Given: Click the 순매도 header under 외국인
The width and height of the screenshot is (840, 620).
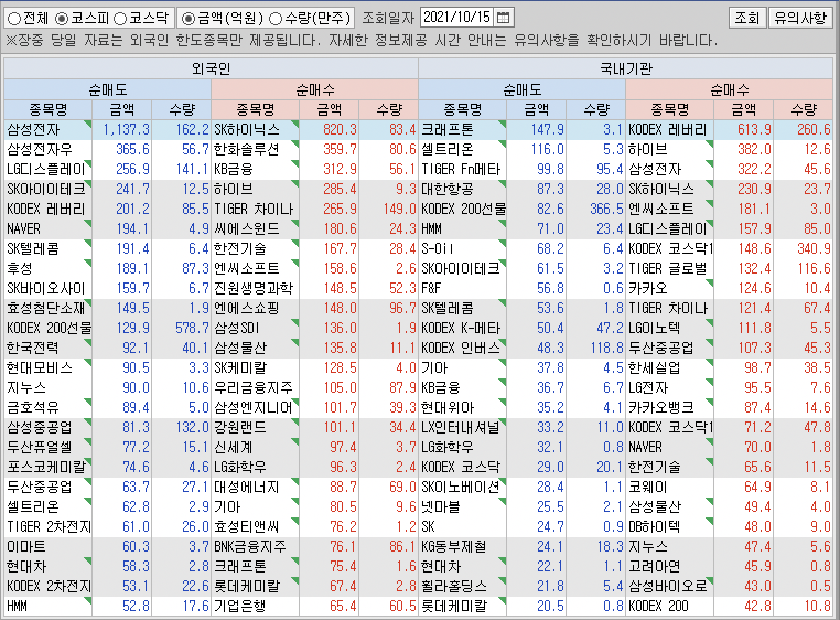Looking at the screenshot, I should (x=107, y=89).
